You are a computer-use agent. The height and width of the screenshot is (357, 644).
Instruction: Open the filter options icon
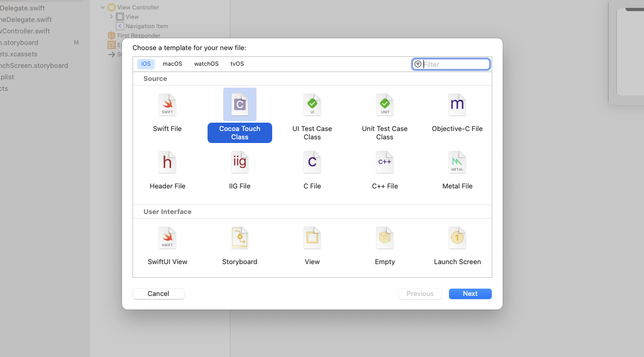click(x=418, y=64)
